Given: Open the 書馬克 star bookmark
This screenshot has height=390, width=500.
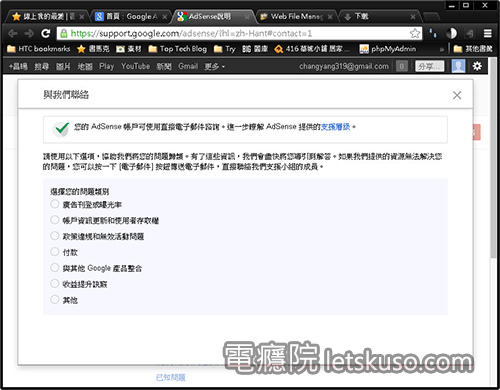Looking at the screenshot, I should (x=93, y=49).
